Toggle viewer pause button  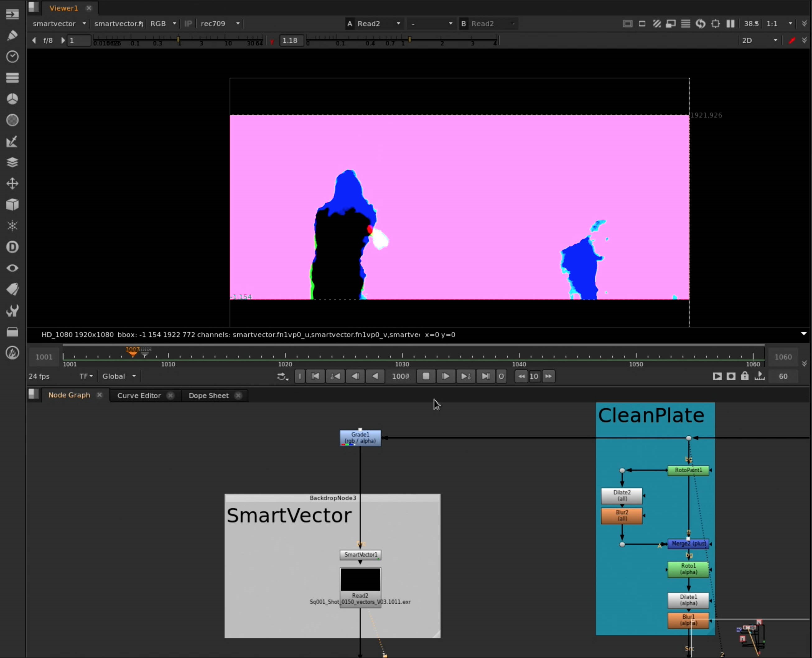(x=730, y=24)
